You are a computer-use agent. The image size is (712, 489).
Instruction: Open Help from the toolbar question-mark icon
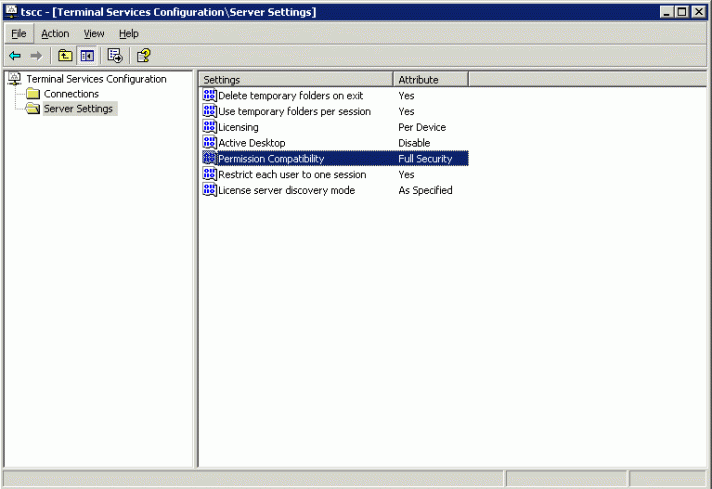pos(143,56)
